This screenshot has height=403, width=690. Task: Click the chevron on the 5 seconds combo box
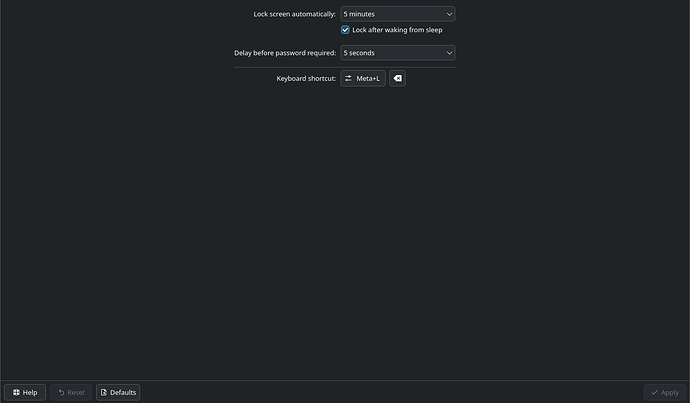[448, 52]
